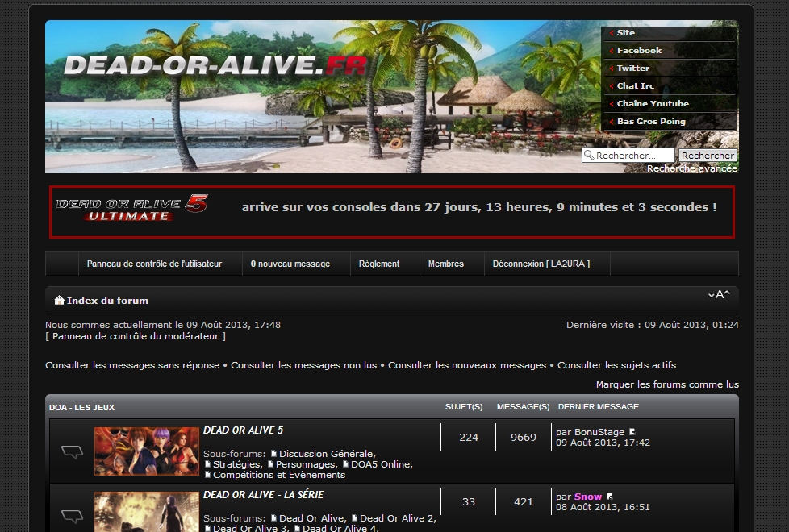
Task: Click the speech bubble icon for La Série forum
Action: click(72, 516)
